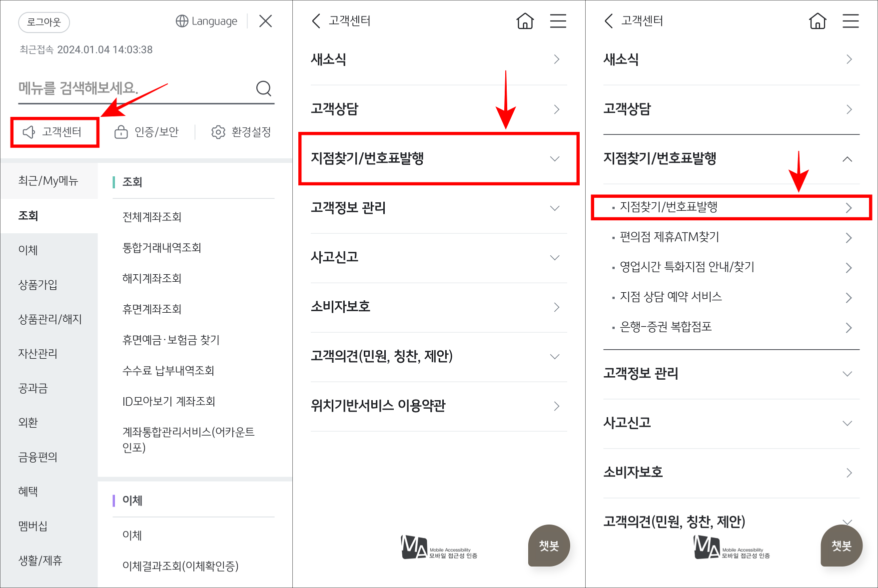Open the 전체계좌조회 link

click(x=152, y=217)
